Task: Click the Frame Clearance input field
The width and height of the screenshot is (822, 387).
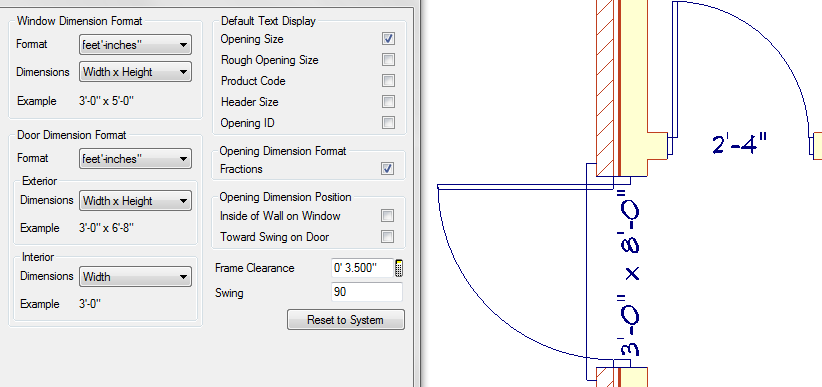Action: click(362, 268)
